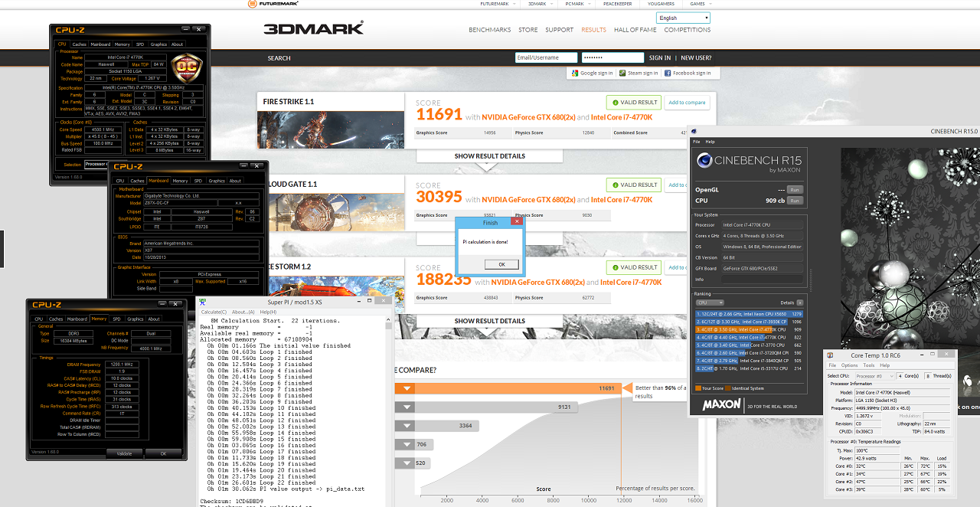Click OK button in CPU-Z Memory window
The image size is (980, 507).
(x=163, y=453)
